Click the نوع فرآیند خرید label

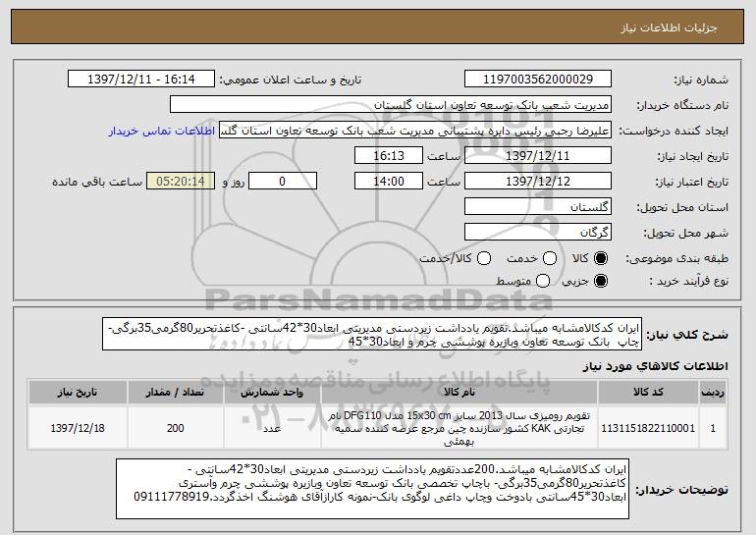point(687,281)
